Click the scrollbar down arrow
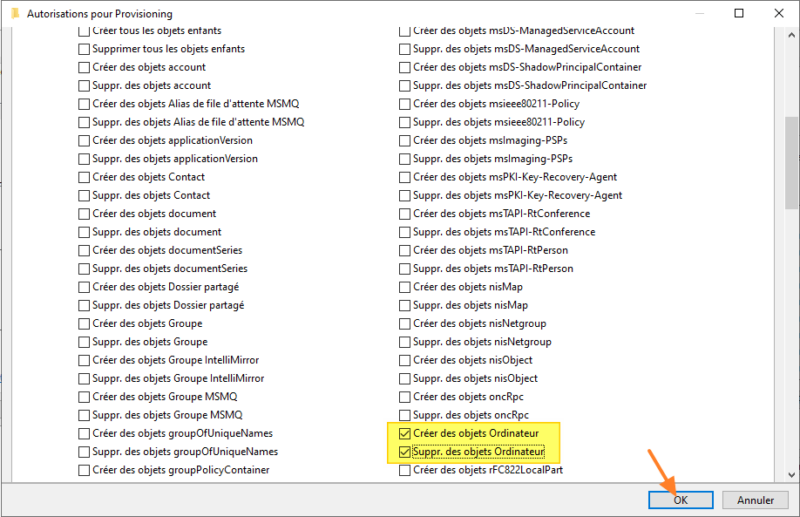Image resolution: width=800 pixels, height=517 pixels. 791,474
